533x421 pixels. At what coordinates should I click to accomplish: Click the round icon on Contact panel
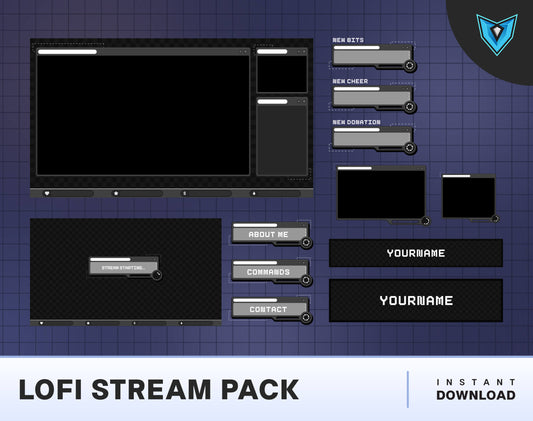coord(306,317)
